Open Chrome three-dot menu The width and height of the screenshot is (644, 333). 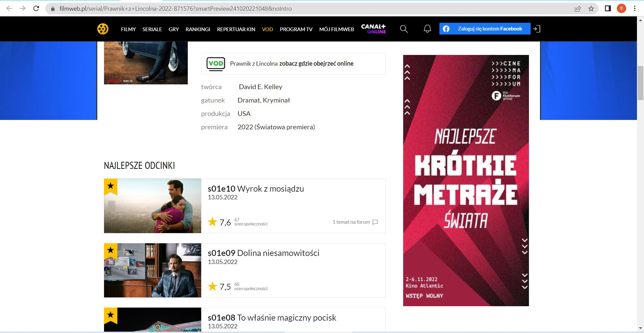pyautogui.click(x=635, y=9)
